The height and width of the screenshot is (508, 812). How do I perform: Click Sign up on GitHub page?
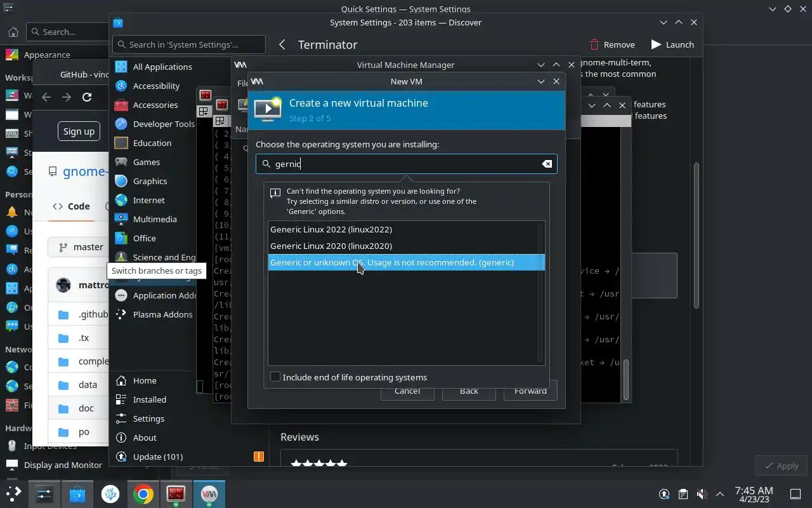click(x=79, y=131)
